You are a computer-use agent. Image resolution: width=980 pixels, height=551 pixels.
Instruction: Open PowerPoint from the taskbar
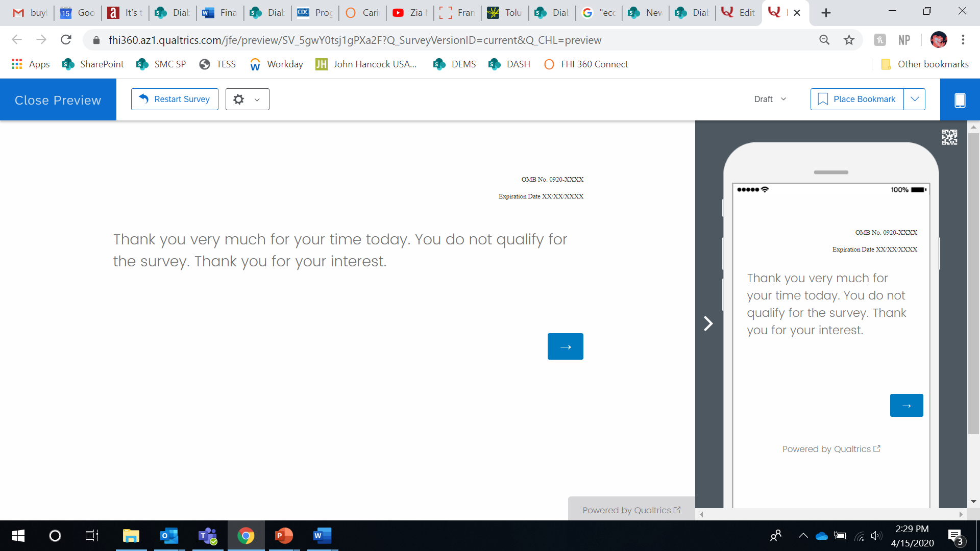284,536
